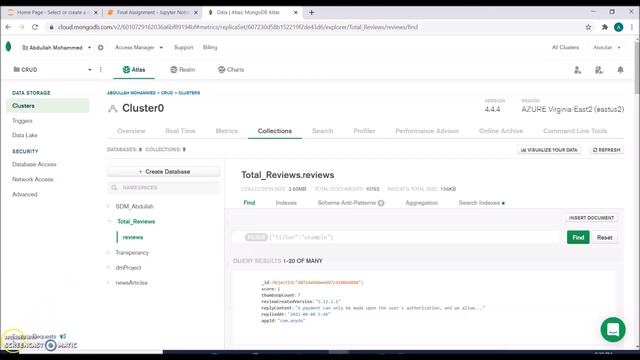Open the chat support bubble
Screen dimensions: 640x360
[x=613, y=329]
